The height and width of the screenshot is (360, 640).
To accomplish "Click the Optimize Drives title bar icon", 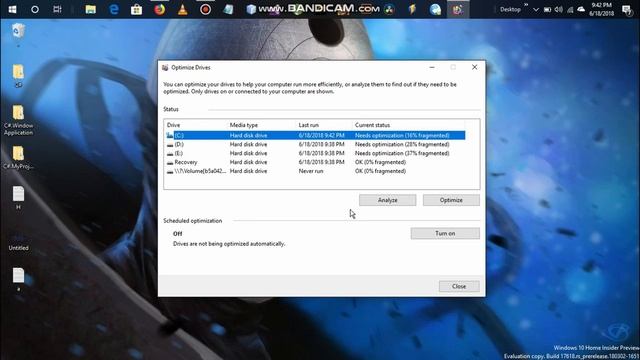I will (x=165, y=67).
